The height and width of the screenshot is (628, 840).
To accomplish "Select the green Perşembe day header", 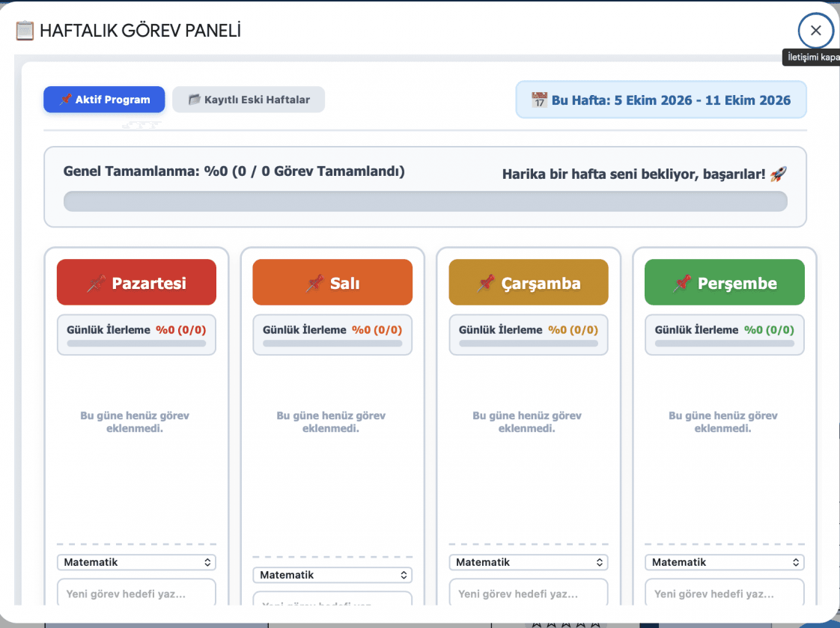I will [725, 282].
